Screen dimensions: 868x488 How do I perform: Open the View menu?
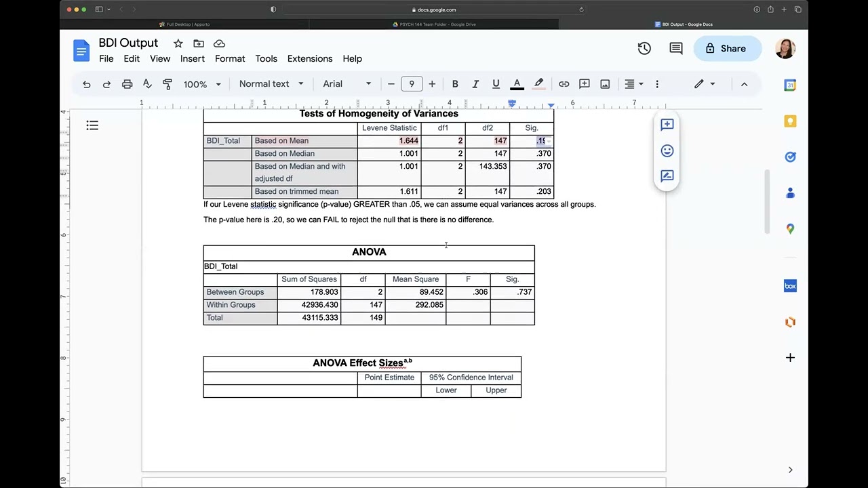click(160, 58)
